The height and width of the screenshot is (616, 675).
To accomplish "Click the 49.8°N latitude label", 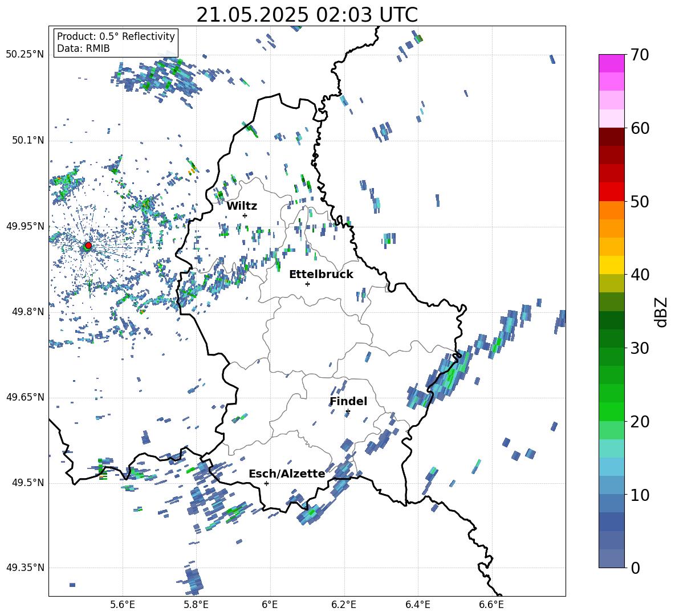I will point(28,312).
